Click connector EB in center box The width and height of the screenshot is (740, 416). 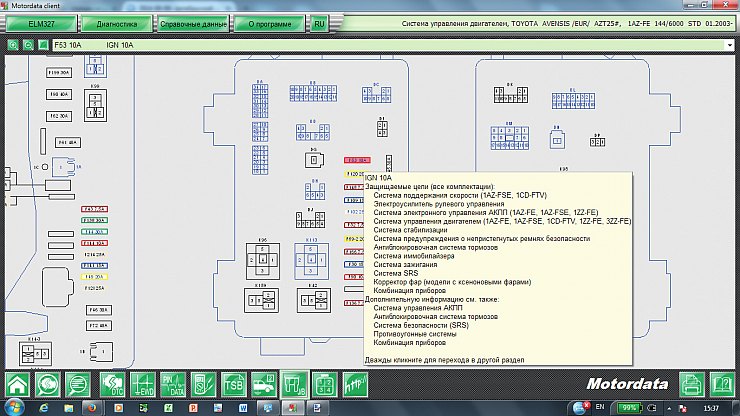pos(313,93)
